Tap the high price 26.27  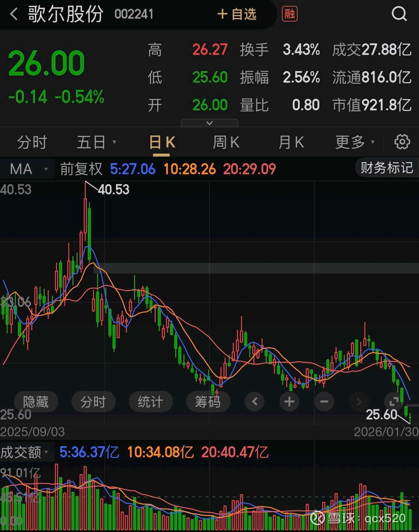coord(210,50)
